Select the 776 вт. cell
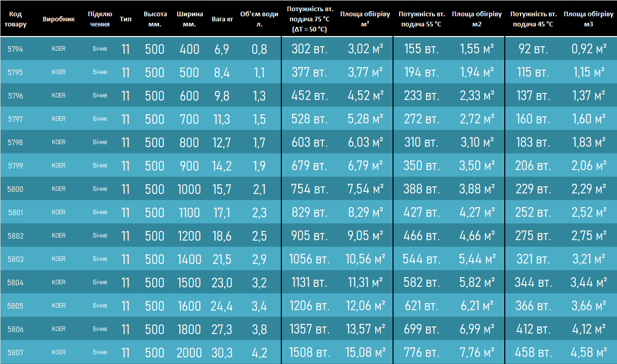617x364 pixels. (x=421, y=353)
